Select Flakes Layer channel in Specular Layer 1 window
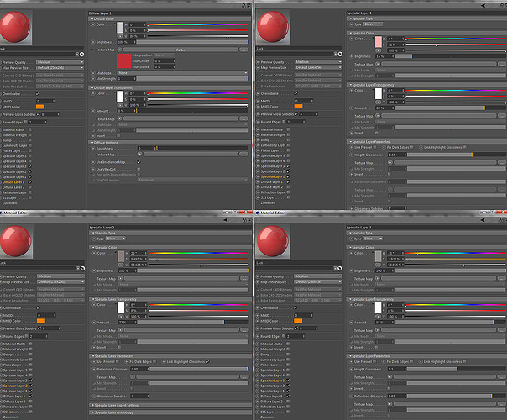Image resolution: width=507 pixels, height=420 pixels. [269, 150]
